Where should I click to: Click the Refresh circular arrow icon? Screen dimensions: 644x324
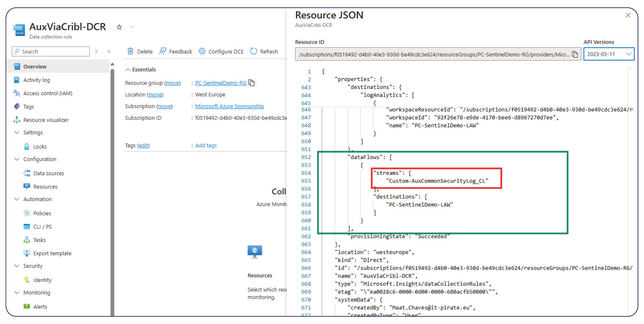(x=254, y=51)
